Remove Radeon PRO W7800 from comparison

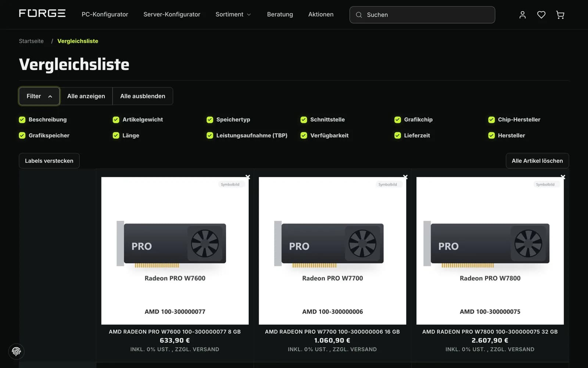563,177
